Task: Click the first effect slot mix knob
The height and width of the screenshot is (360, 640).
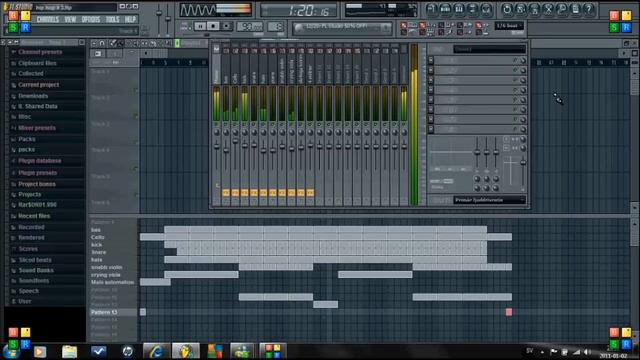Action: pos(523,60)
